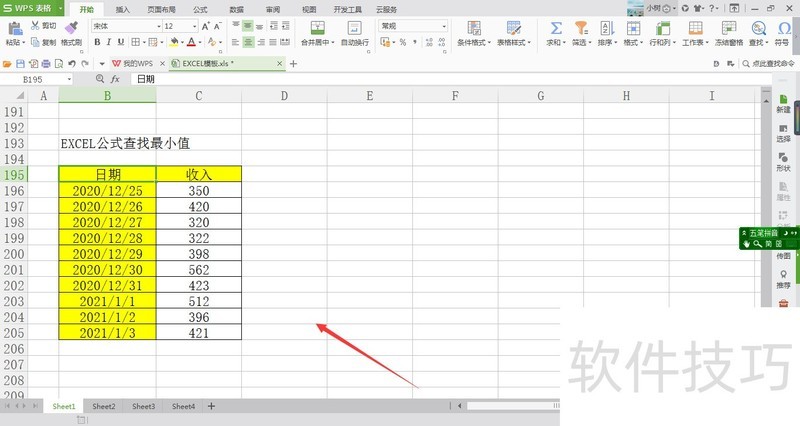
Task: Toggle Underline formatting
Action: click(121, 42)
